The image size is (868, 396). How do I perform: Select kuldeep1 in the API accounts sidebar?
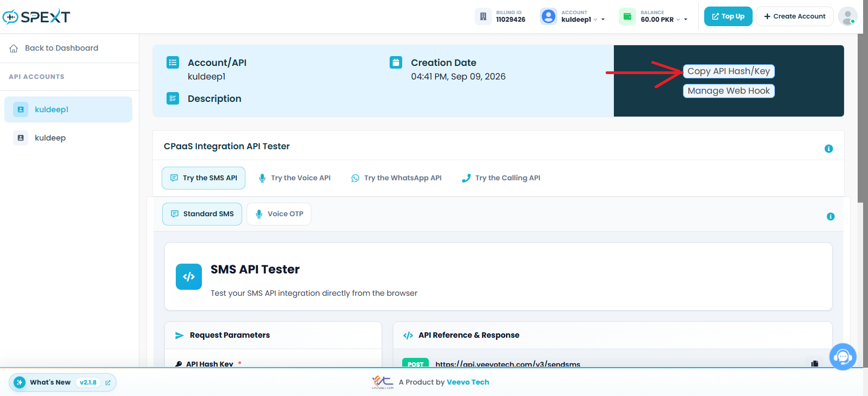pos(68,109)
